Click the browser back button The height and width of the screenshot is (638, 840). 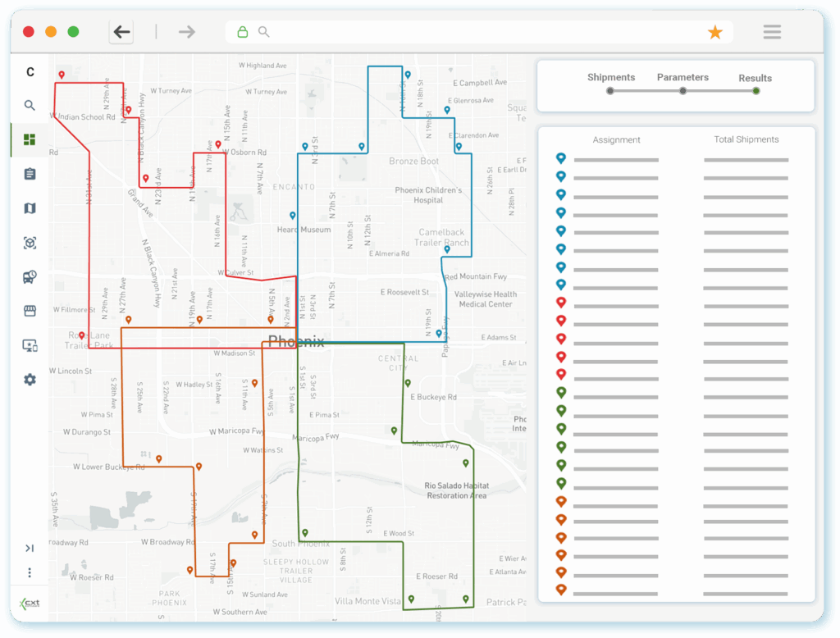121,31
